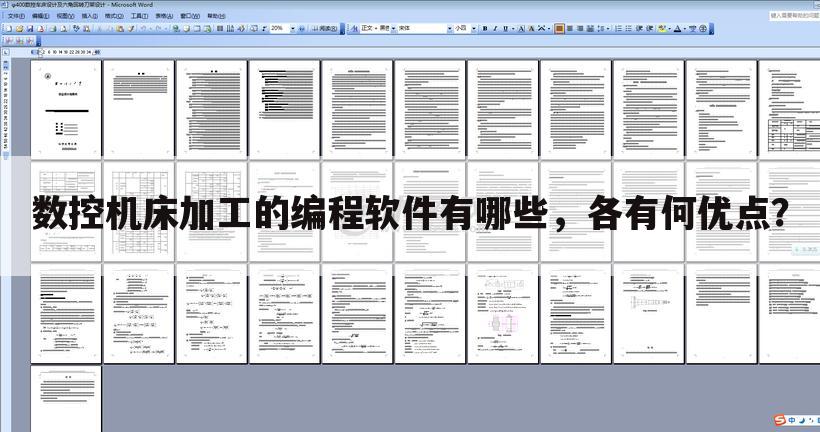Open the 帮助 (Help) menu
Image resolution: width=820 pixels, height=432 pixels.
216,16
